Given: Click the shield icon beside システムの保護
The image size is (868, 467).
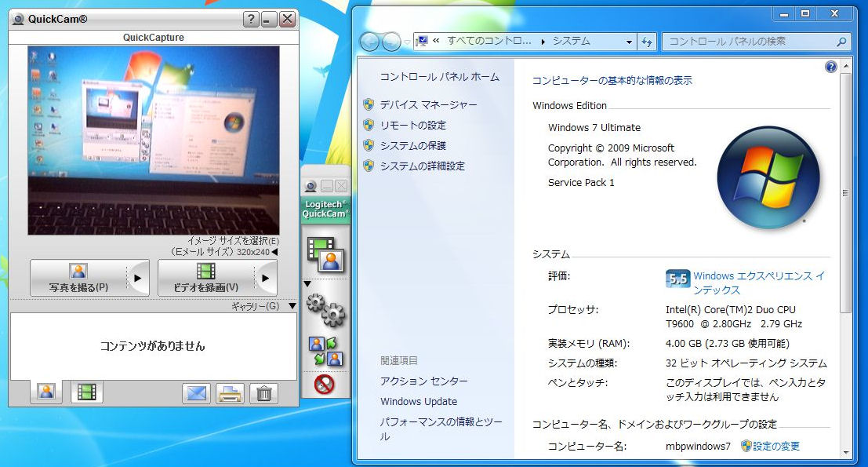Looking at the screenshot, I should [x=369, y=146].
